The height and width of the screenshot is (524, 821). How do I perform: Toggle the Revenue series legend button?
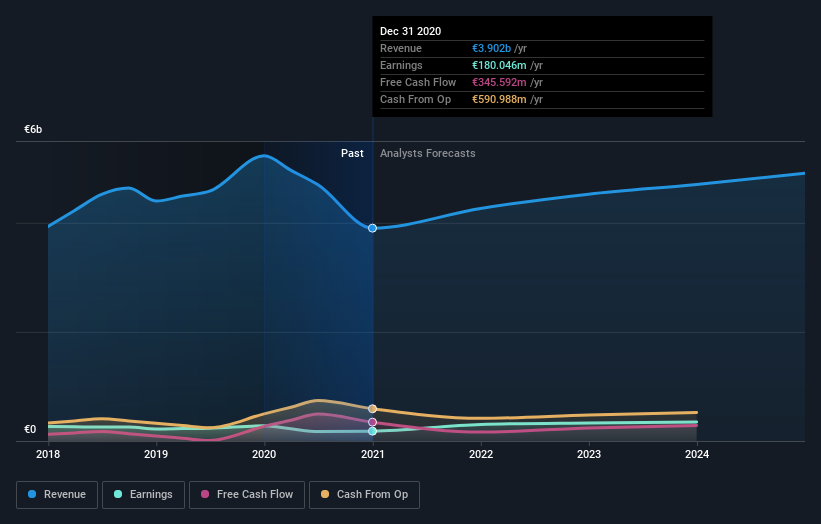57,495
